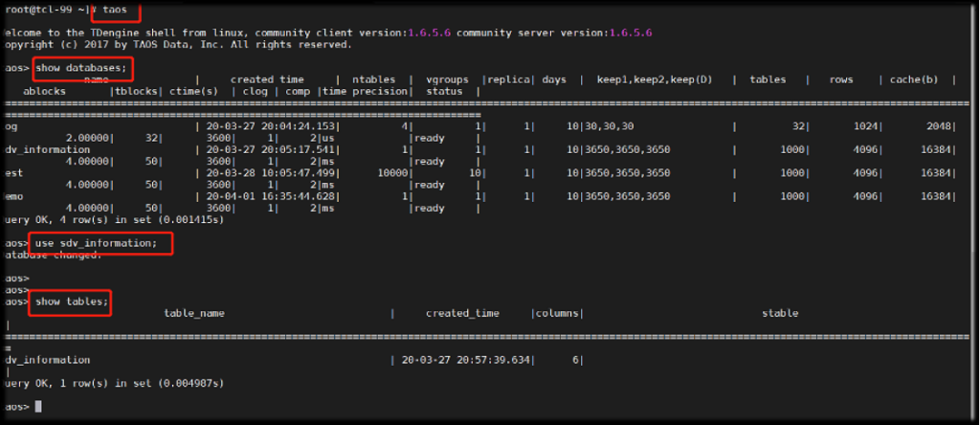The image size is (980, 425).
Task: Click the 'ntables' column header
Action: click(374, 79)
